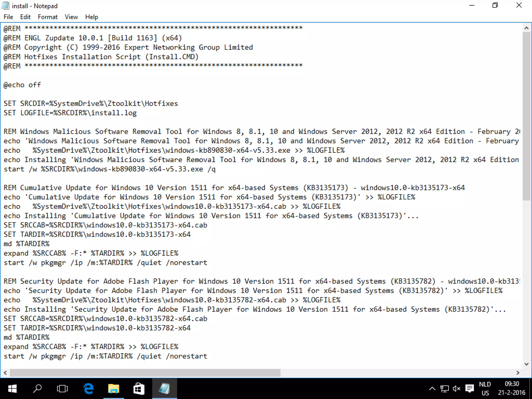The width and height of the screenshot is (532, 399).
Task: Click the '@echo off' line
Action: (22, 85)
